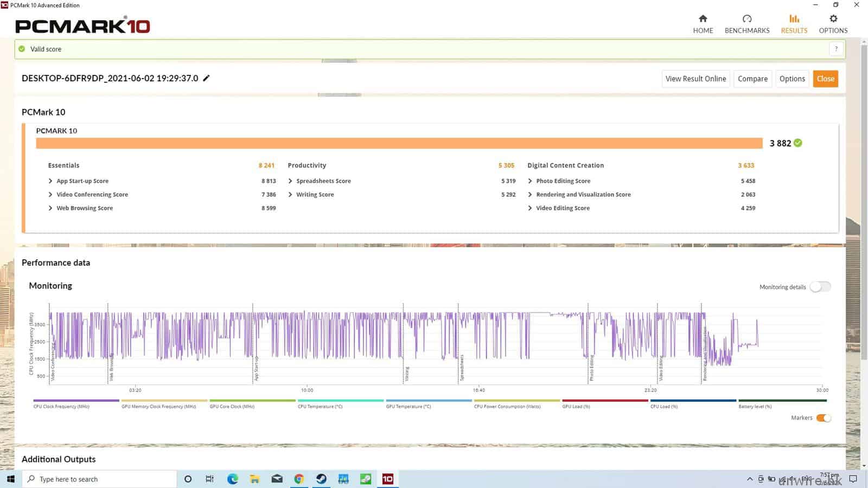
Task: Select the Results tab
Action: click(x=794, y=24)
